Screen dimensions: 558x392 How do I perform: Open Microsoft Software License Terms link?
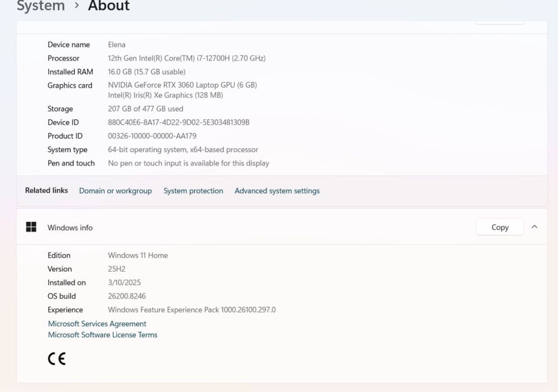point(103,335)
